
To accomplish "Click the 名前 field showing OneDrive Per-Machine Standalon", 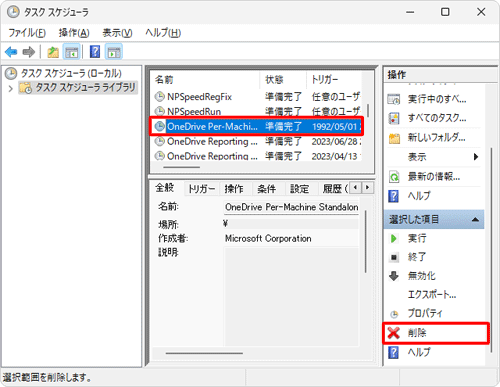I will click(x=291, y=207).
